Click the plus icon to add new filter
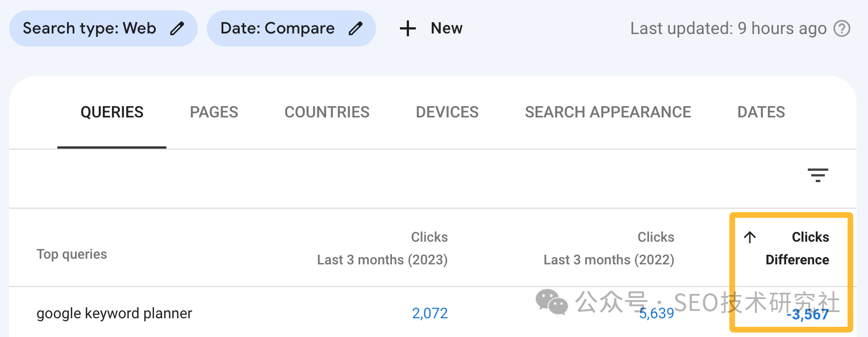Viewport: 868px width, 337px height. pos(408,28)
